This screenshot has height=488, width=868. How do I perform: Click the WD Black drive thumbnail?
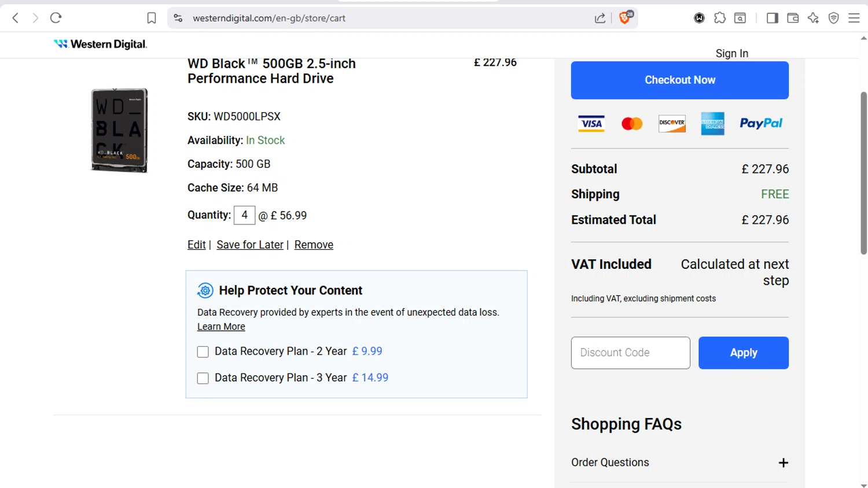[119, 130]
